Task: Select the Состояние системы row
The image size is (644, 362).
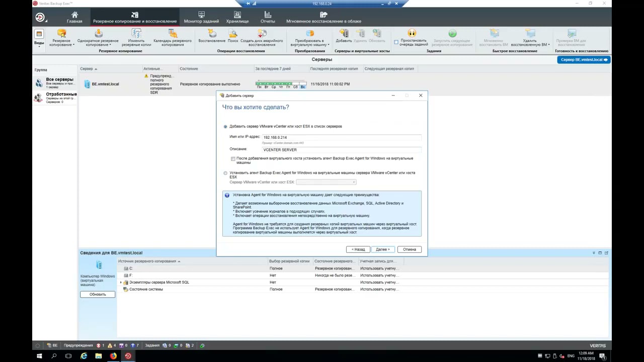Action: (362, 290)
